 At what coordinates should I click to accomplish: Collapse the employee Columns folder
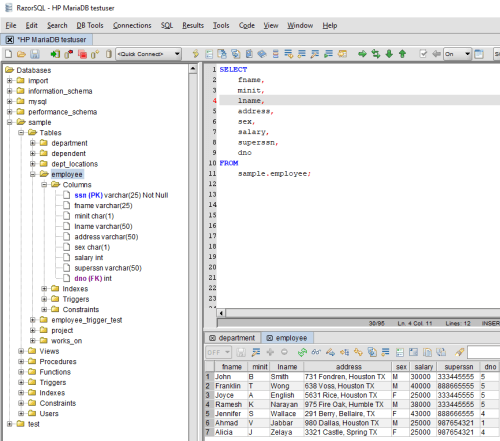coord(44,185)
